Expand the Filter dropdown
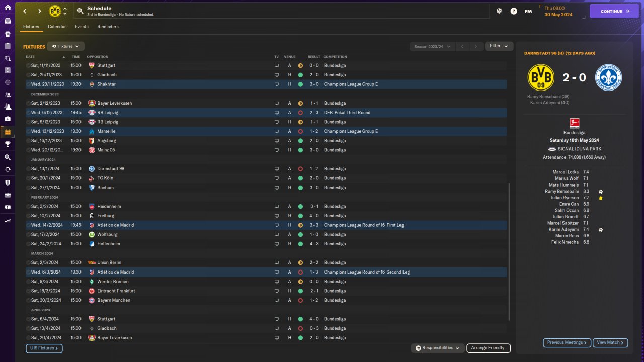Viewport: 644px width, 362px height. coord(499,46)
